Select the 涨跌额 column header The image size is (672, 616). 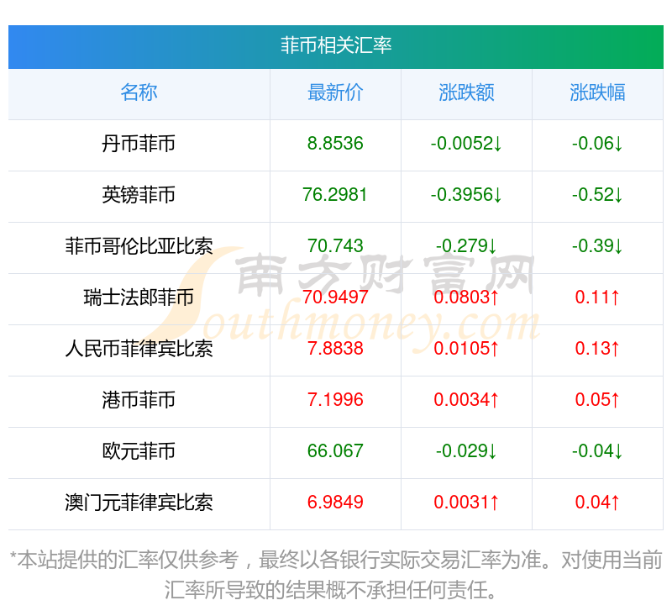(x=466, y=92)
